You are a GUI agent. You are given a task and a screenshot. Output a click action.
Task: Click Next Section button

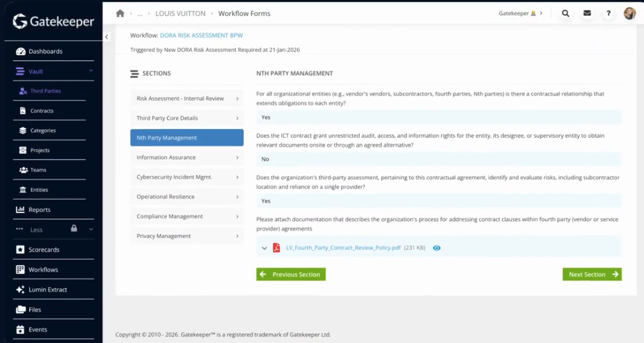click(592, 275)
